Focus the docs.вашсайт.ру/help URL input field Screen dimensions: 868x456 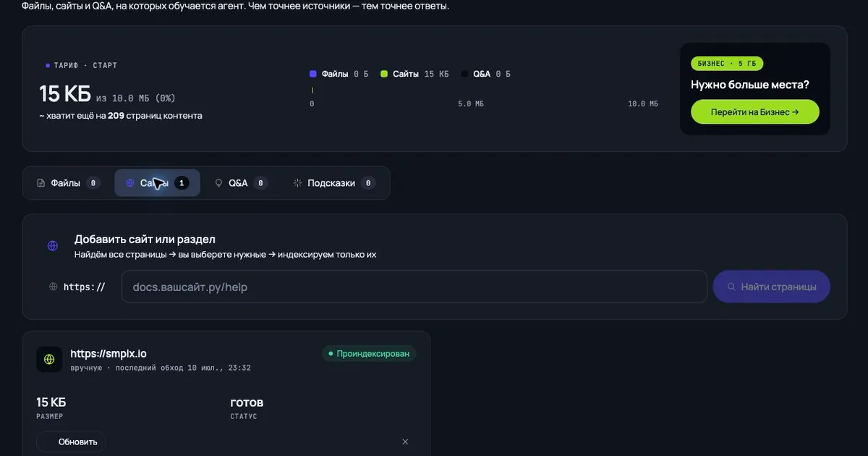(414, 287)
